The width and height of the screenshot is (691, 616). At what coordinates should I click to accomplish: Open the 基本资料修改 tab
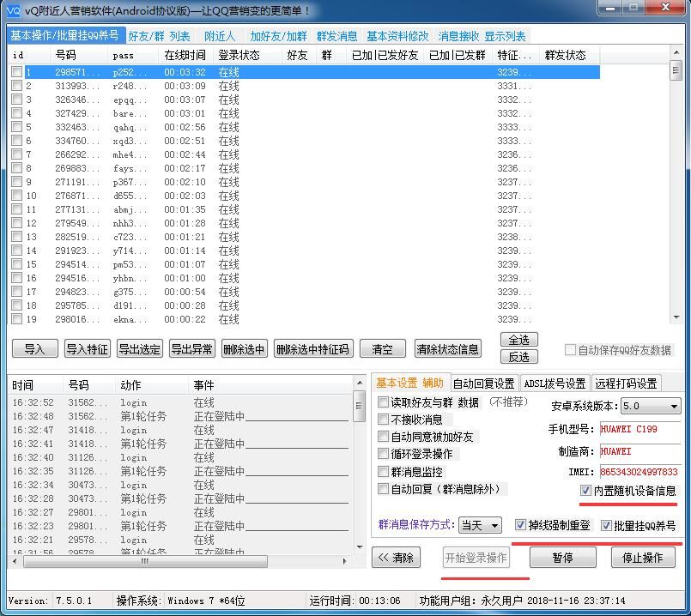click(x=397, y=36)
